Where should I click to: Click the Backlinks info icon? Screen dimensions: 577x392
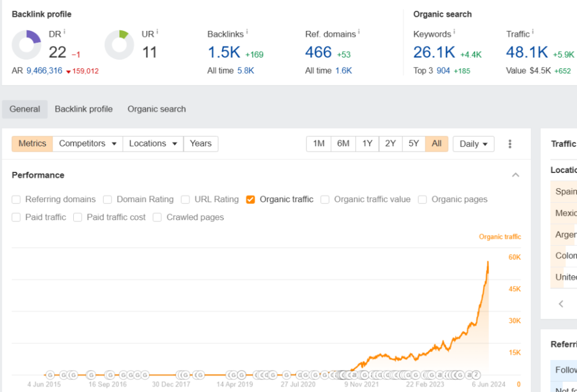coord(247,32)
